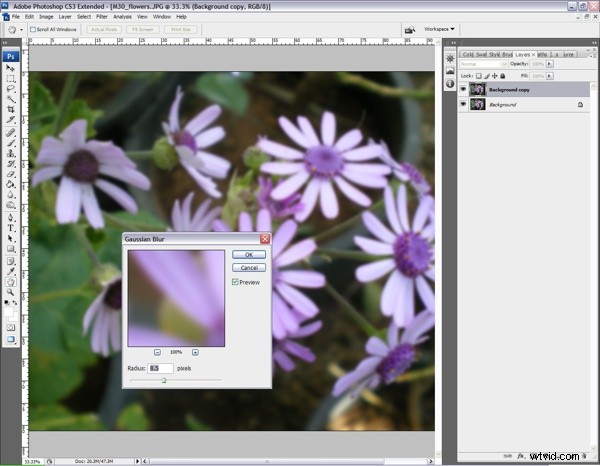600x466 pixels.
Task: Open the Analysis menu
Action: pyautogui.click(x=122, y=17)
